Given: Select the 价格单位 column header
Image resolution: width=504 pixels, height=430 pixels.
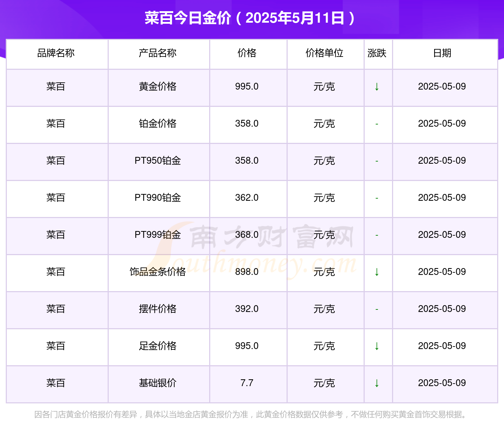Looking at the screenshot, I should pyautogui.click(x=324, y=53).
